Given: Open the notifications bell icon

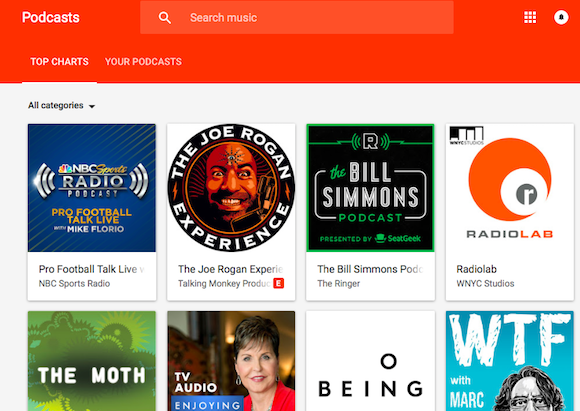Looking at the screenshot, I should (561, 17).
